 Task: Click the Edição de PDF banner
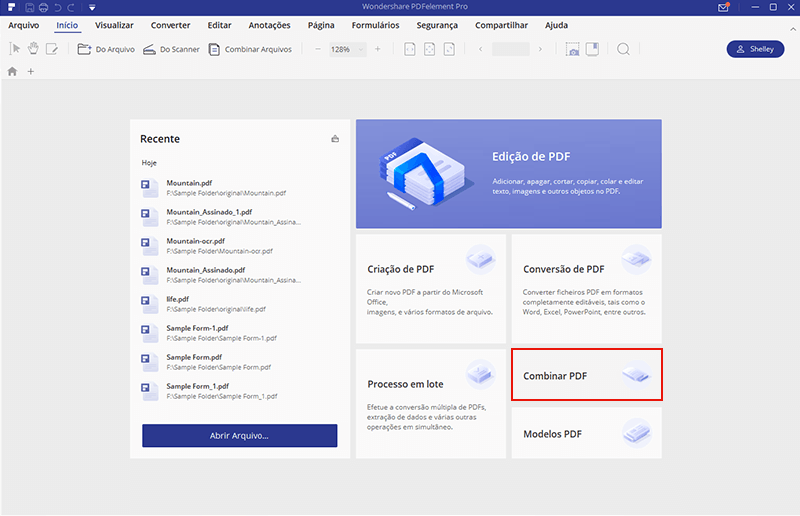508,174
